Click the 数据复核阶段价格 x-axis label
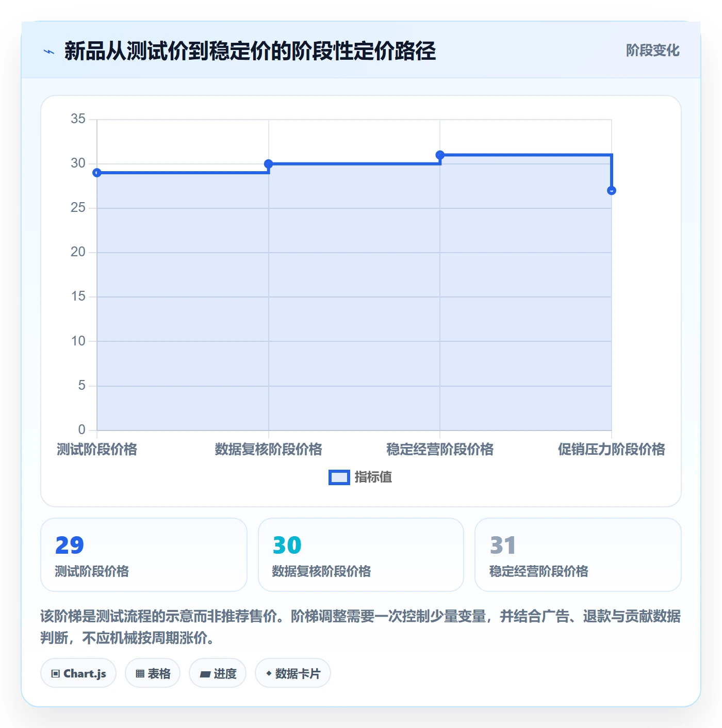The height and width of the screenshot is (728, 722). (268, 450)
